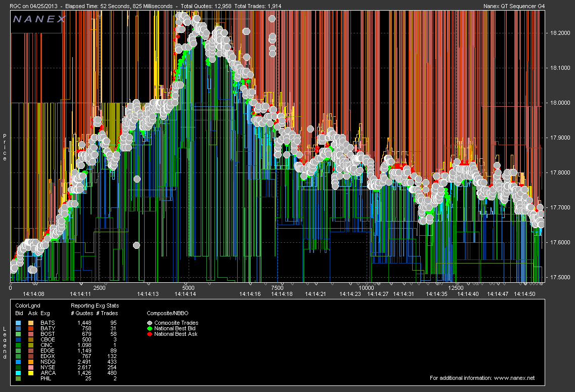Select the CBOE exchange label
Viewport: 575px width, 392px height.
pos(48,339)
